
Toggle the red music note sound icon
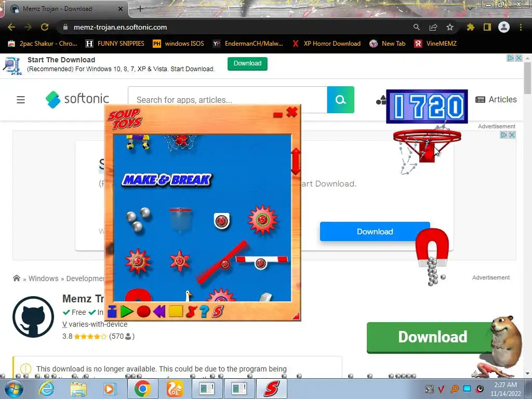[x=191, y=312]
